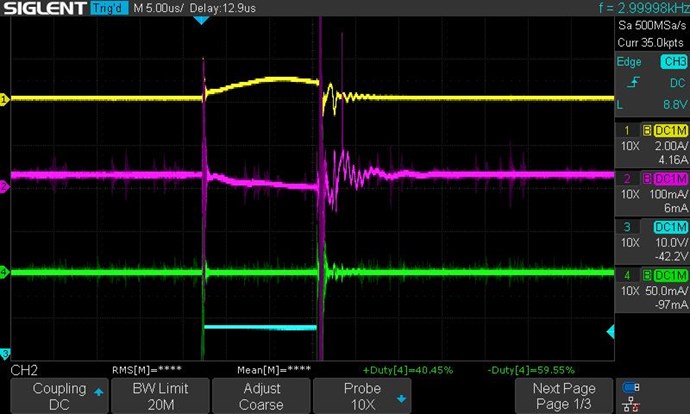
Task: Click the Delay:12.9us readout
Action: [223, 8]
